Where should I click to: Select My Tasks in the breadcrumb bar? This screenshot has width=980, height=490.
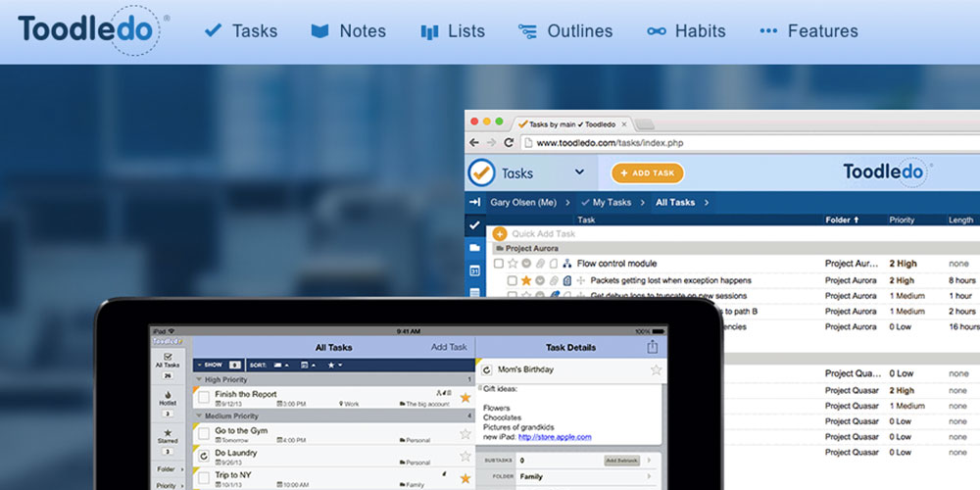point(607,203)
